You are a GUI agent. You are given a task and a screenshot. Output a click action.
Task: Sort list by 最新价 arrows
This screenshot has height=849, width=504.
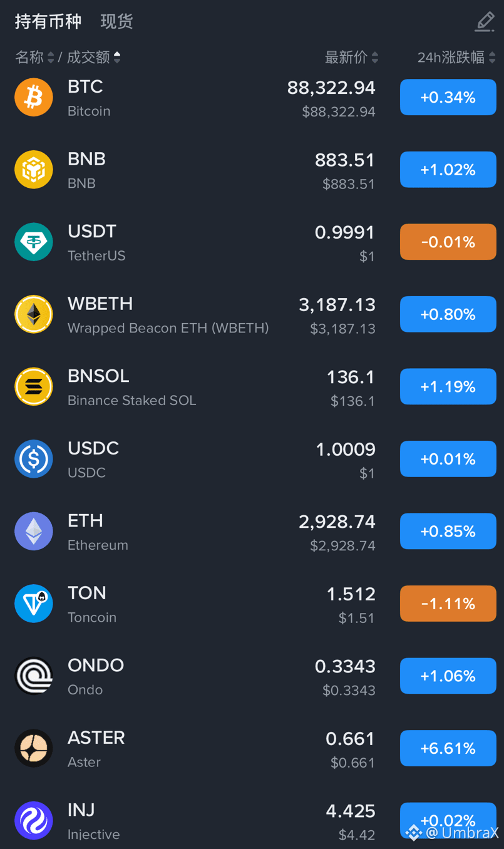click(375, 58)
